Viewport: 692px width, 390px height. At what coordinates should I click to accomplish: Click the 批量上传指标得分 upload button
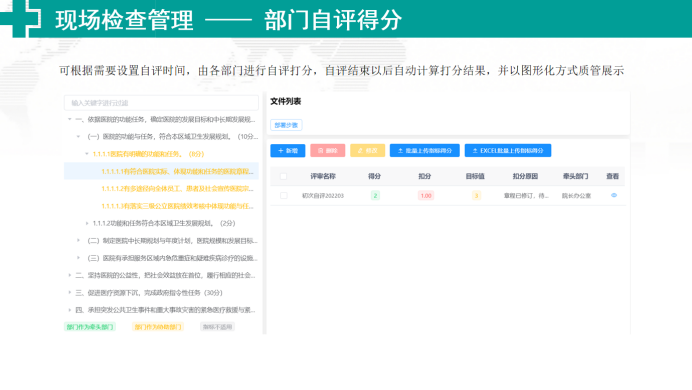425,150
